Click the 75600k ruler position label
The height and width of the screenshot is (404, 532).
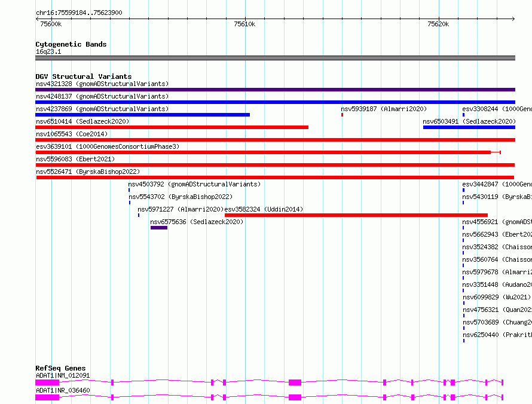(51, 24)
